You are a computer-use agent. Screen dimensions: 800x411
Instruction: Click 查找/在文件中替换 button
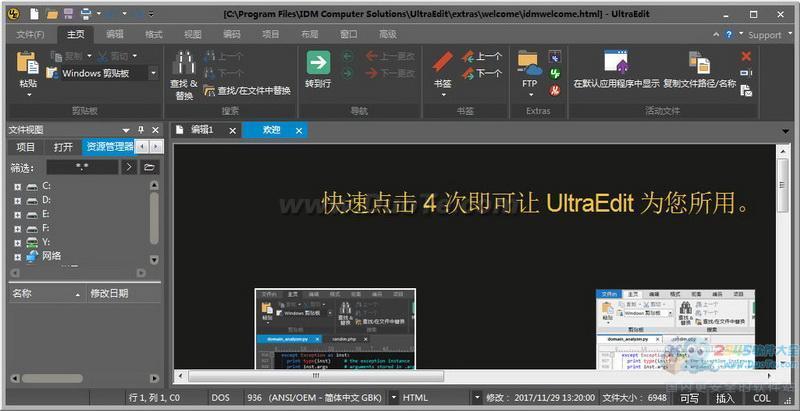(x=247, y=91)
